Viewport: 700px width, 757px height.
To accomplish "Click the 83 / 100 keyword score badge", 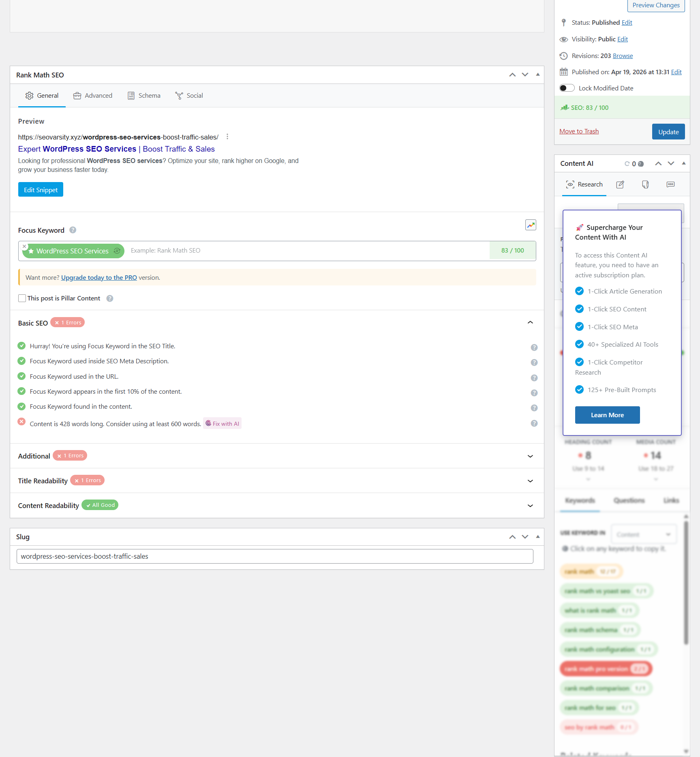I will pos(512,251).
